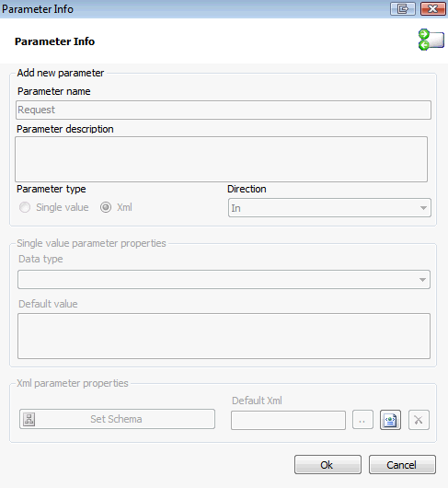Image resolution: width=448 pixels, height=488 pixels.
Task: Click the two-dot browse button for Default Xml
Action: [x=362, y=420]
